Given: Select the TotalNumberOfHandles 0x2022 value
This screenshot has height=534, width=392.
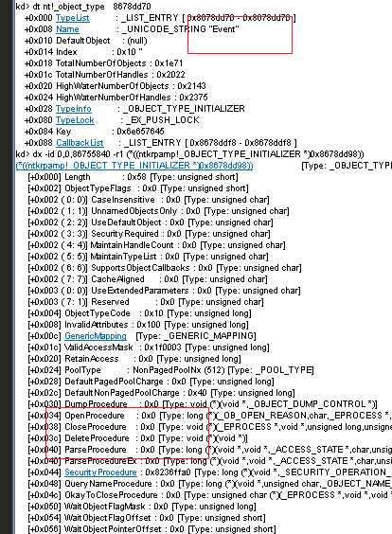Looking at the screenshot, I should tap(171, 75).
